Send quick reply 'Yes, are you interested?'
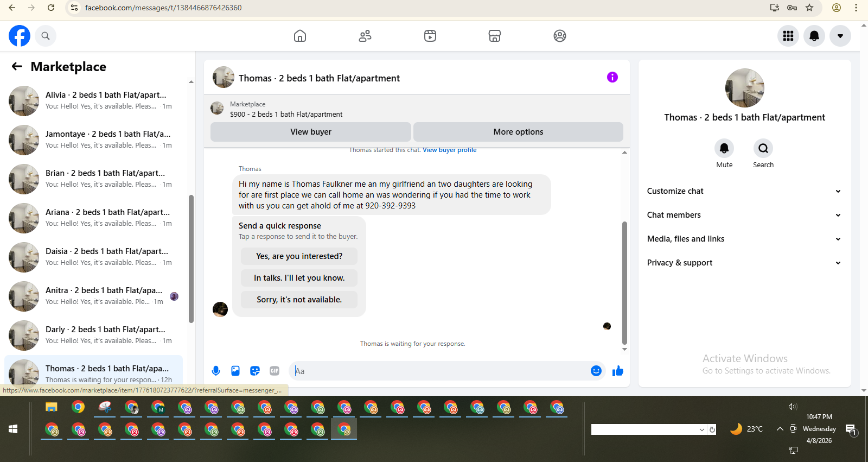Image resolution: width=868 pixels, height=462 pixels. point(299,256)
